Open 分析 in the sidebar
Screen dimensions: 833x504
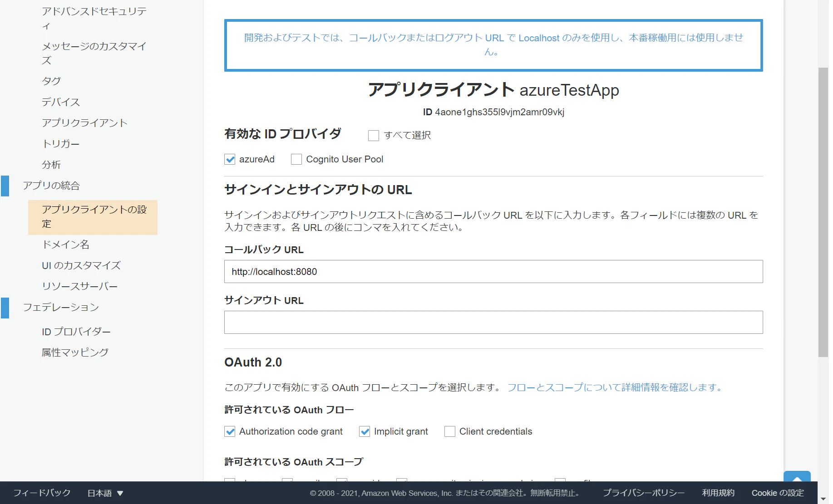(51, 165)
